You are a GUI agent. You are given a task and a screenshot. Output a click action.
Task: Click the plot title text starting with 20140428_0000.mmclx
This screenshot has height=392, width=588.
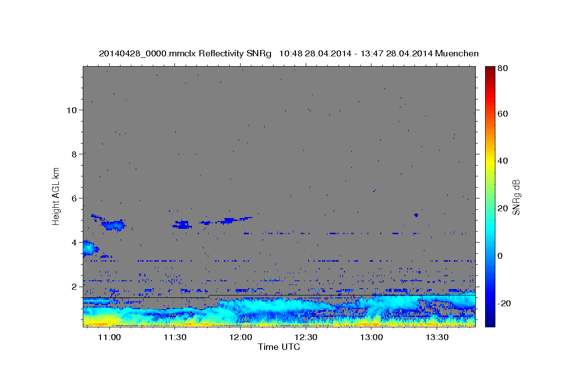[x=289, y=53]
